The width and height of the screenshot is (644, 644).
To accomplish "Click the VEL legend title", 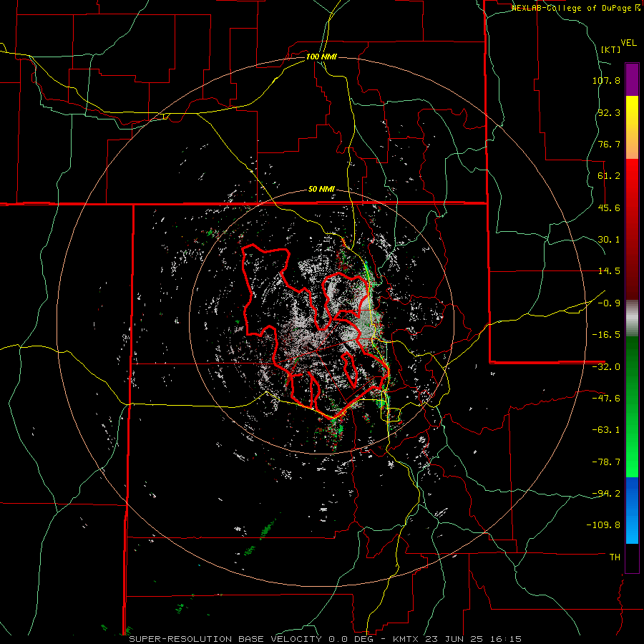I will point(628,43).
